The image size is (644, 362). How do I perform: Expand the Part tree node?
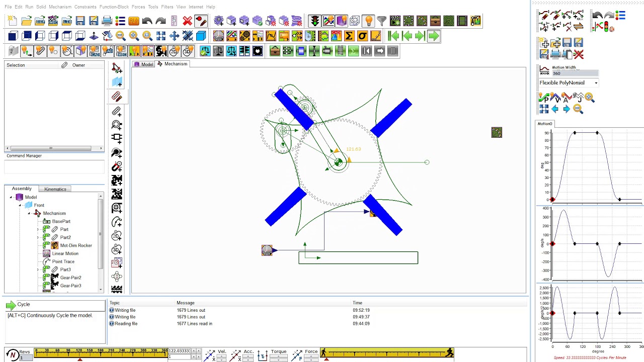coord(38,229)
